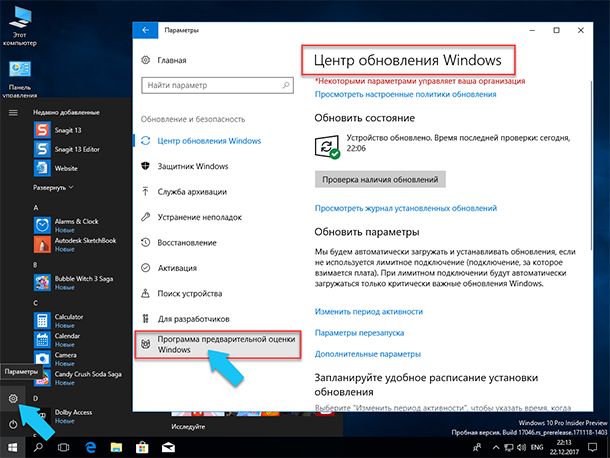Show hidden tray icons chevron
This screenshot has height=458, width=610.
click(496, 447)
